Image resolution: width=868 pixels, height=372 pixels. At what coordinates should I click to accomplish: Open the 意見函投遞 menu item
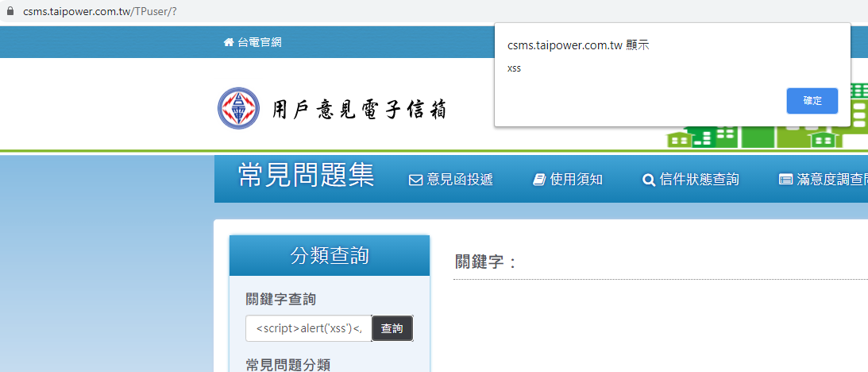pyautogui.click(x=460, y=180)
